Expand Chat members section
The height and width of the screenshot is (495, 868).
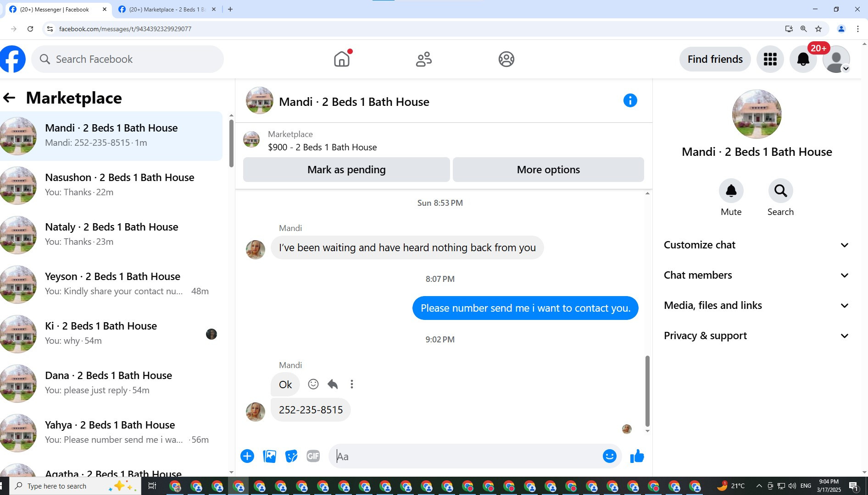pos(757,275)
